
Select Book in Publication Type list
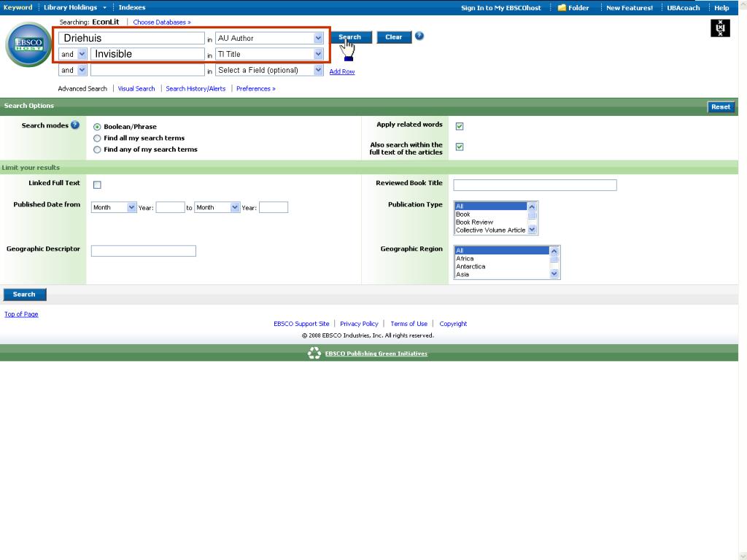click(491, 214)
